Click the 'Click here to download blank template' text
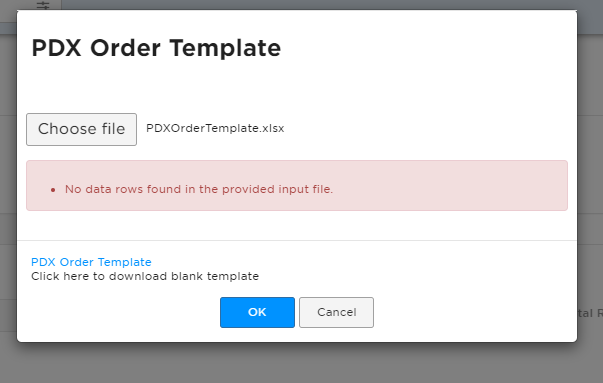 [x=145, y=276]
